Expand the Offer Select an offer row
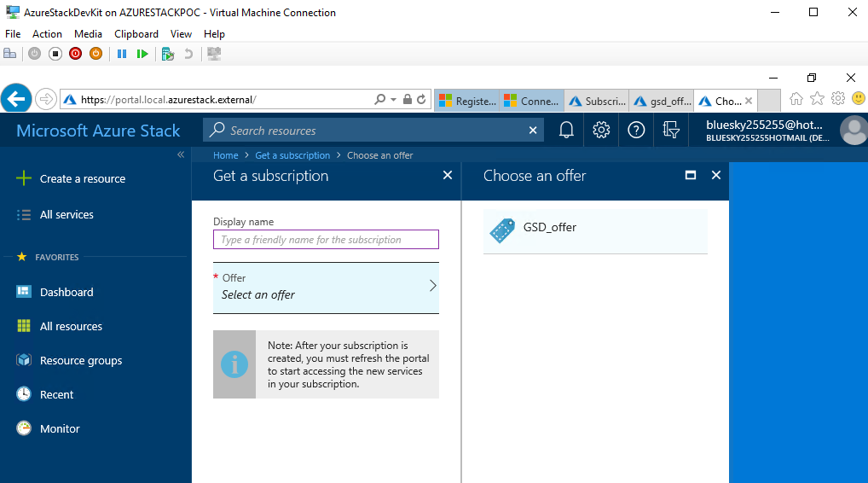868x483 pixels. click(x=326, y=287)
